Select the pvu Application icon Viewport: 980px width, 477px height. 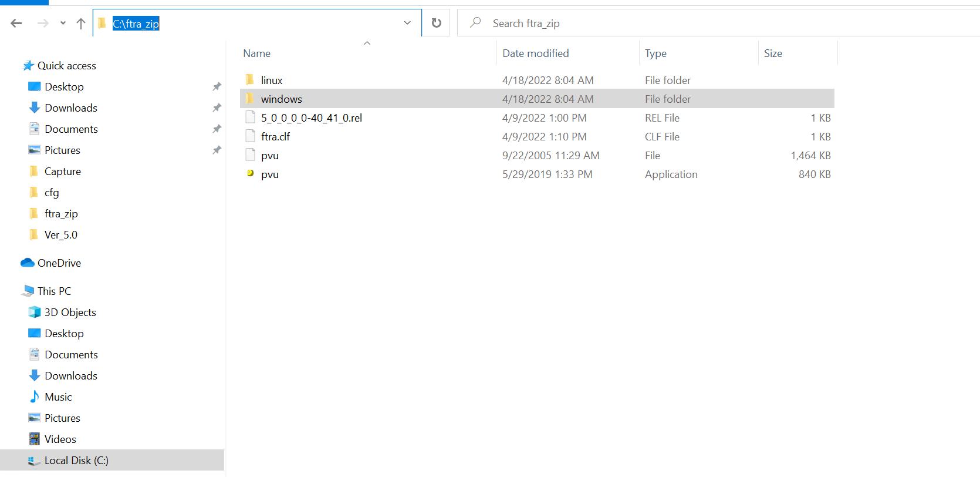(x=250, y=173)
